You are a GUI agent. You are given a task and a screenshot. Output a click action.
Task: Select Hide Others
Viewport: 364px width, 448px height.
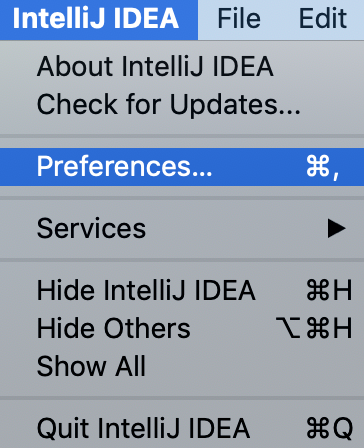tap(182, 329)
